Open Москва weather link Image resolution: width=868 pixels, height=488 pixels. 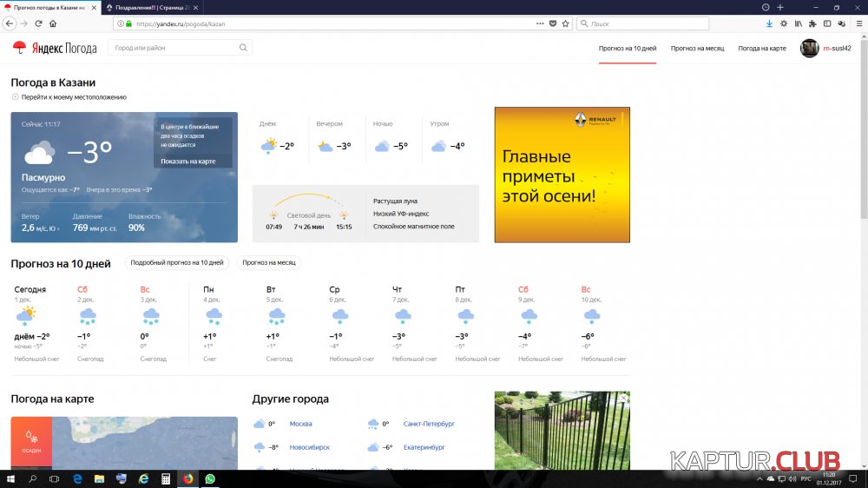pos(300,424)
